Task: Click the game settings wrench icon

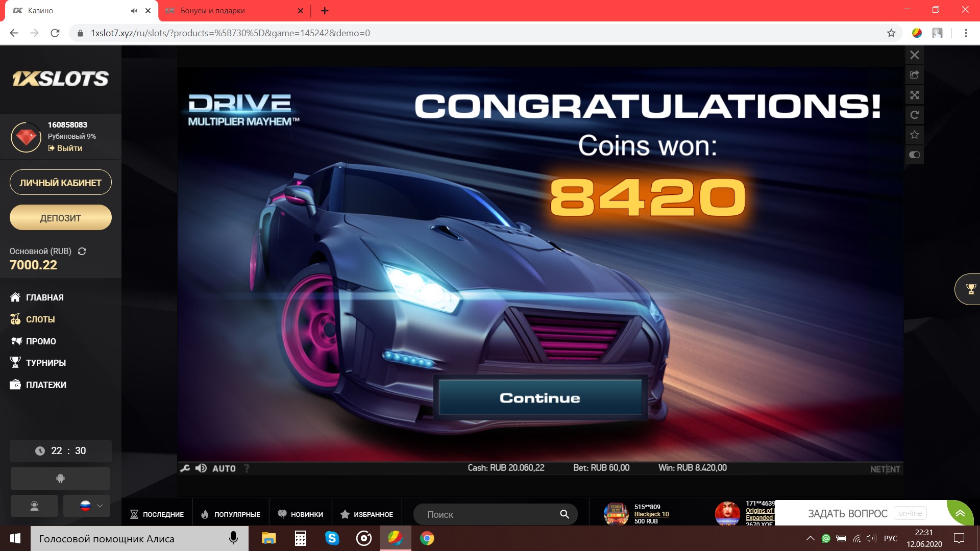Action: pyautogui.click(x=185, y=468)
